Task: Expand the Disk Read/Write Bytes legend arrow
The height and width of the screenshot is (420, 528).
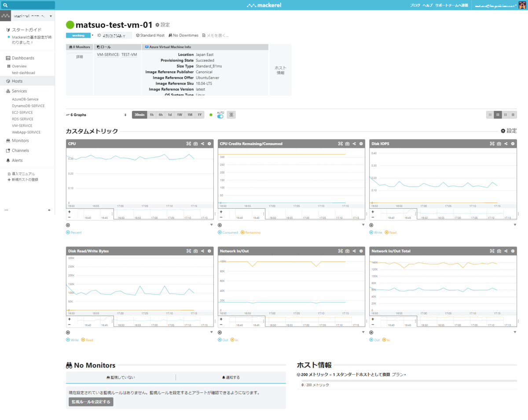Action: click(211, 332)
